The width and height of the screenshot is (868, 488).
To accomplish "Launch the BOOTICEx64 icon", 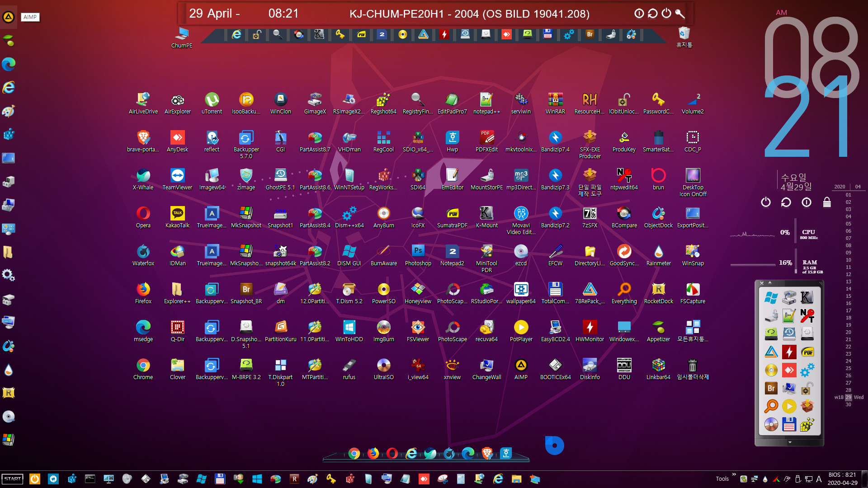I will coord(555,369).
